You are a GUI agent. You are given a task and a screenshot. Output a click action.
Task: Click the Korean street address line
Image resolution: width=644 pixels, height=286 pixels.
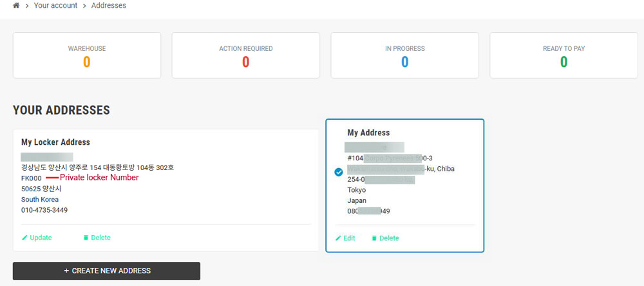98,167
